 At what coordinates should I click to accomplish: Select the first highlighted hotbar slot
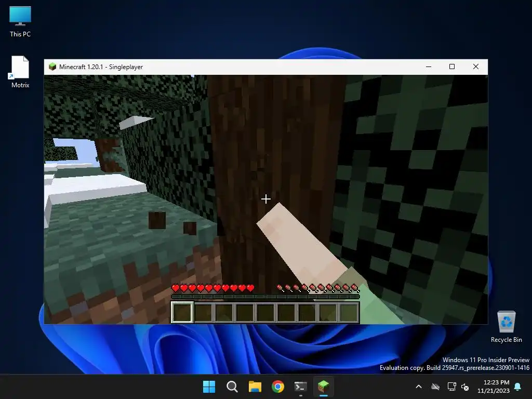click(x=182, y=312)
